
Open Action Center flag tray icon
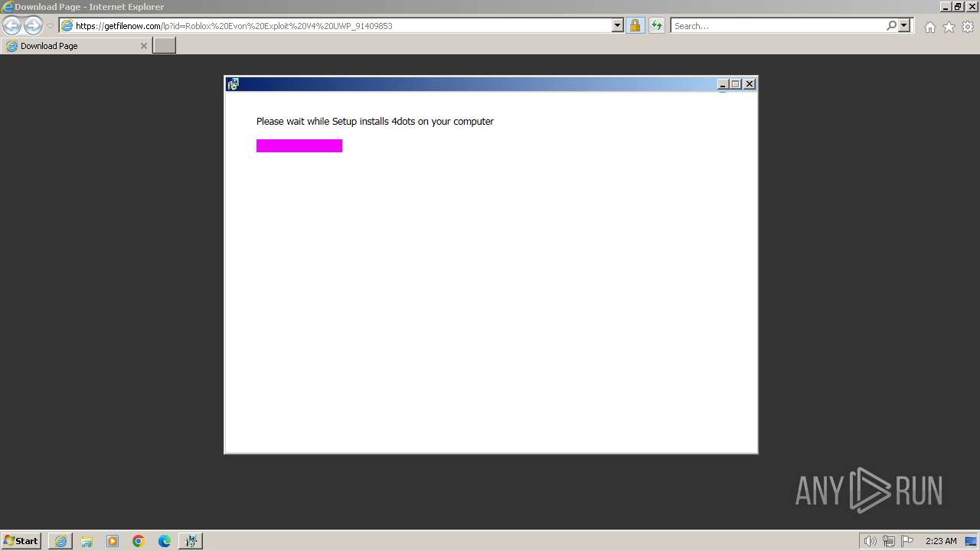(x=907, y=541)
